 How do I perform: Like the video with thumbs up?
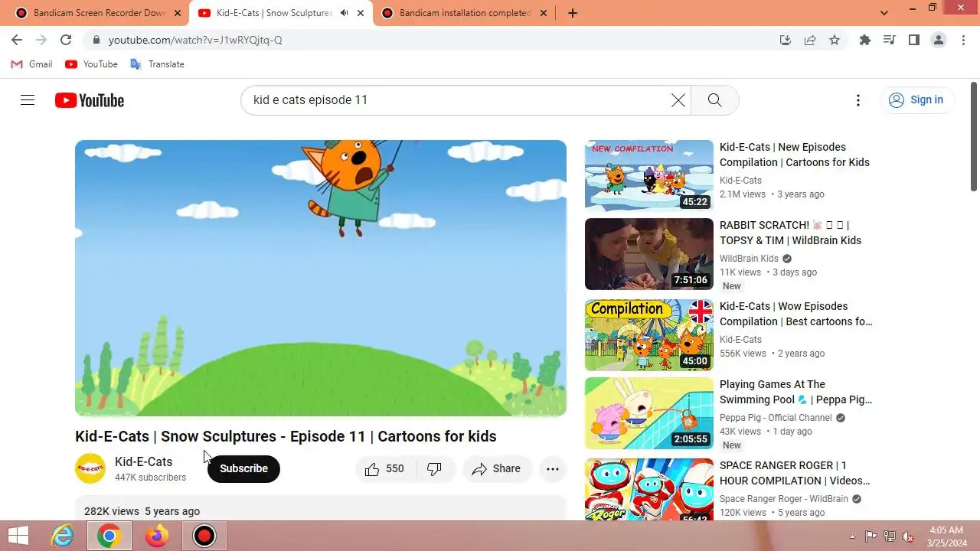[385, 469]
